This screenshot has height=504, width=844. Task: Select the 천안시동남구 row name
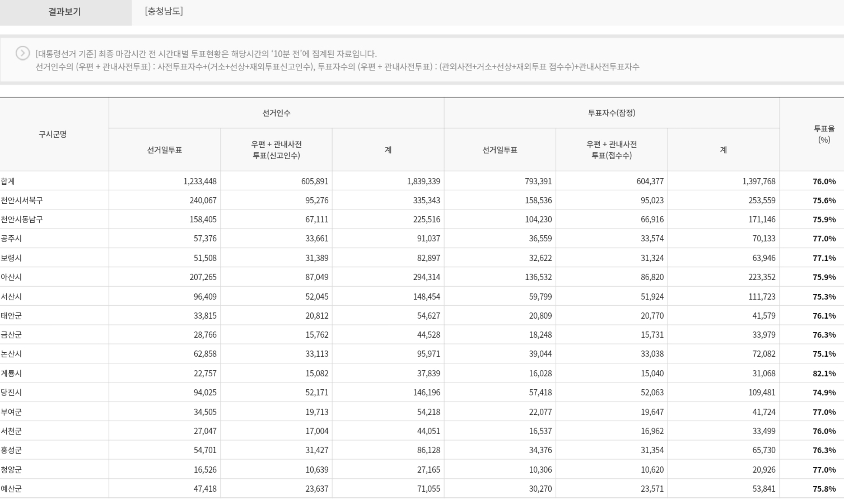point(22,219)
